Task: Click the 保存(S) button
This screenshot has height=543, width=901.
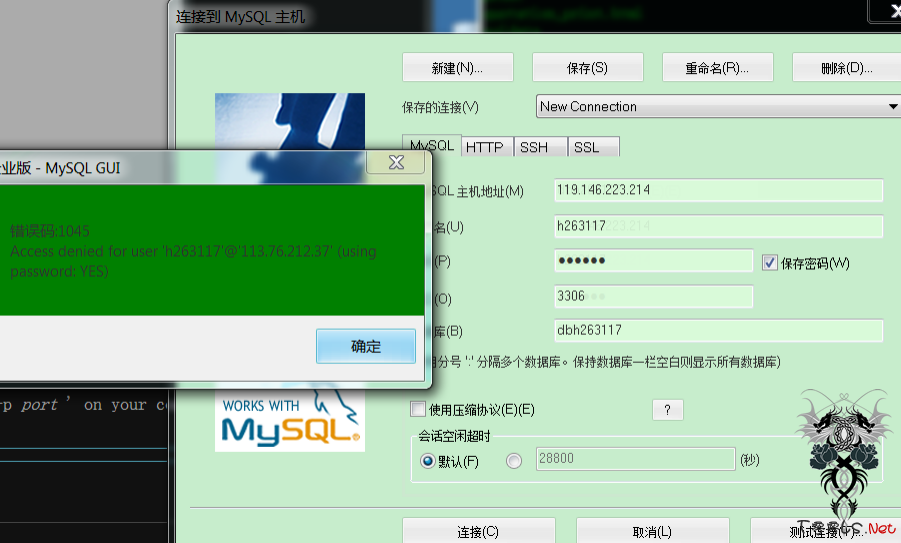Action: tap(587, 68)
